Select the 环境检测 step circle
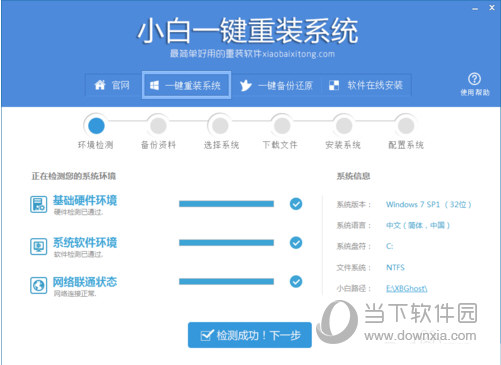 pyautogui.click(x=96, y=126)
